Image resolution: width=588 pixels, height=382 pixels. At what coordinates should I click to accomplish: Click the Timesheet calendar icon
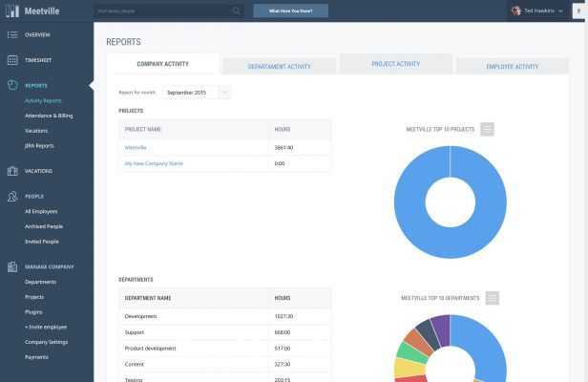point(12,60)
